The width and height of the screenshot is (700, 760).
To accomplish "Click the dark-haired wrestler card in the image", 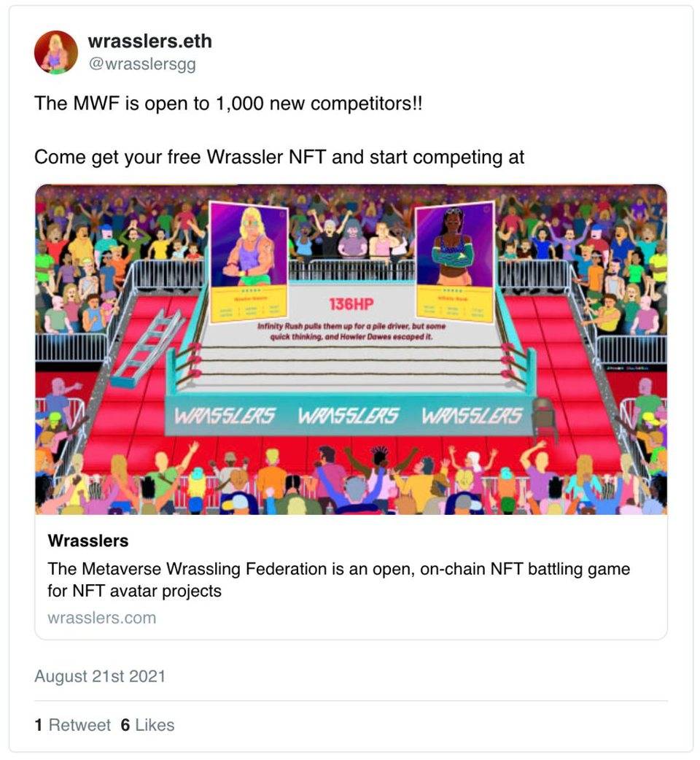I will click(455, 262).
